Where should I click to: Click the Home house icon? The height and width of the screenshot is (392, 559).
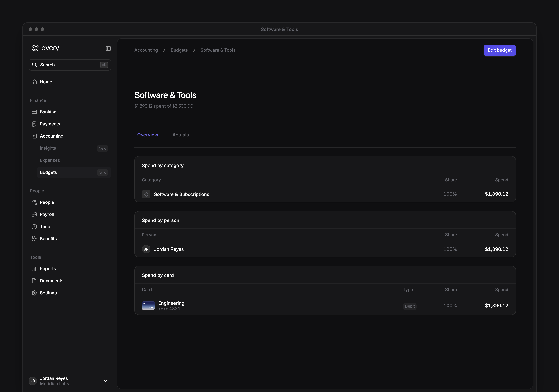tap(34, 82)
